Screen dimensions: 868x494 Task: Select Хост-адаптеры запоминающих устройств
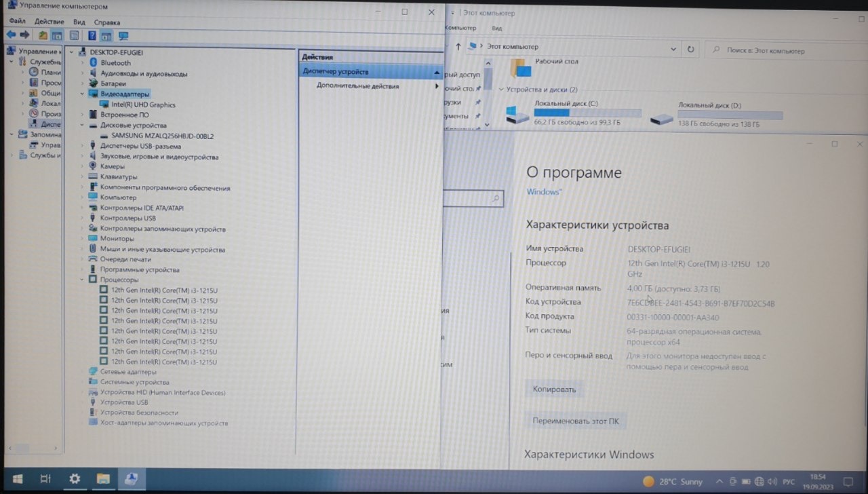164,423
